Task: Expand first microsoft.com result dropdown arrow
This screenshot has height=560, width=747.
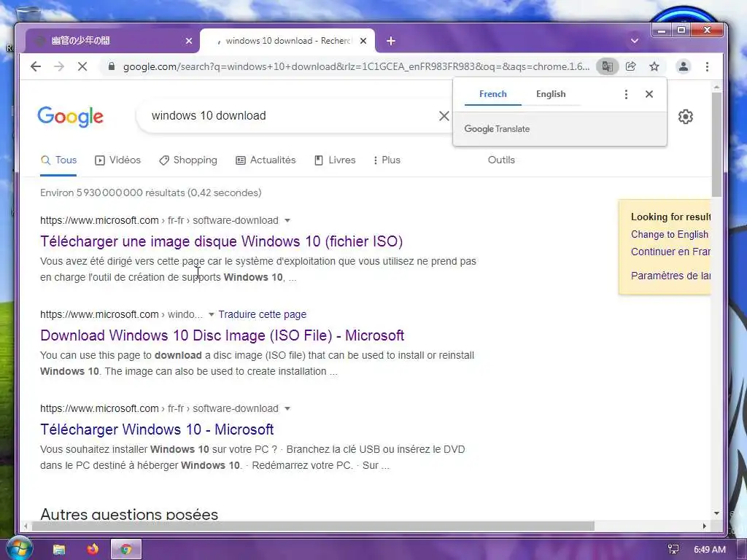Action: [287, 220]
